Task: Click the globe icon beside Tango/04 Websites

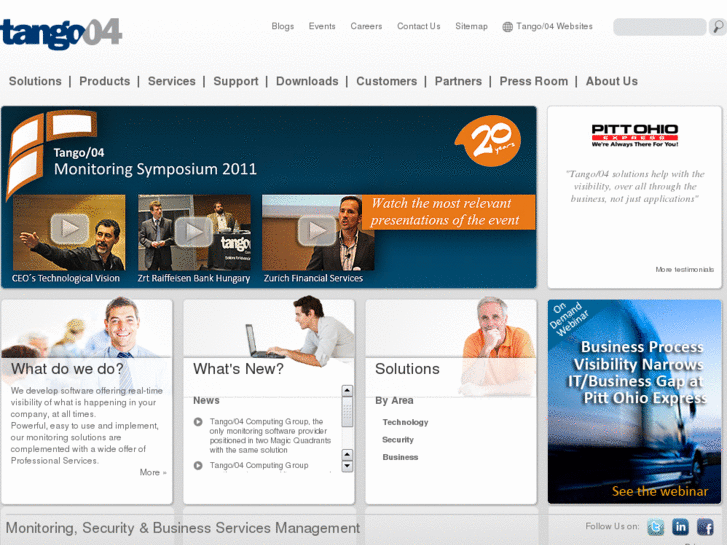Action: [x=508, y=27]
